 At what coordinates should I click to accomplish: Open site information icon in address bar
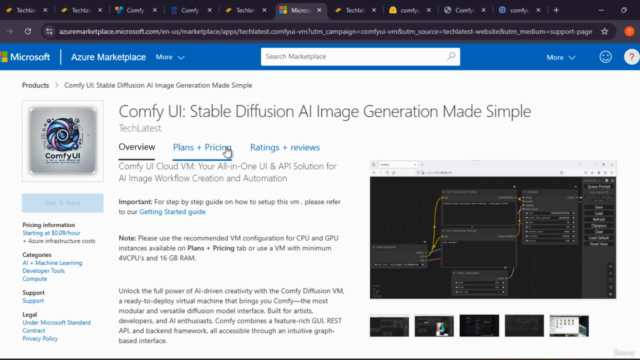[x=49, y=31]
